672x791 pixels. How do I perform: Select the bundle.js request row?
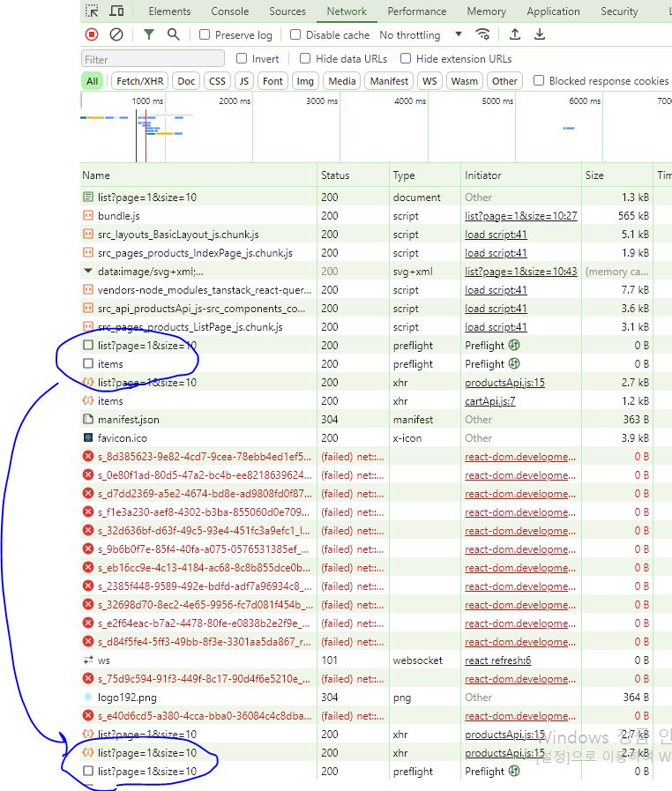pyautogui.click(x=376, y=216)
